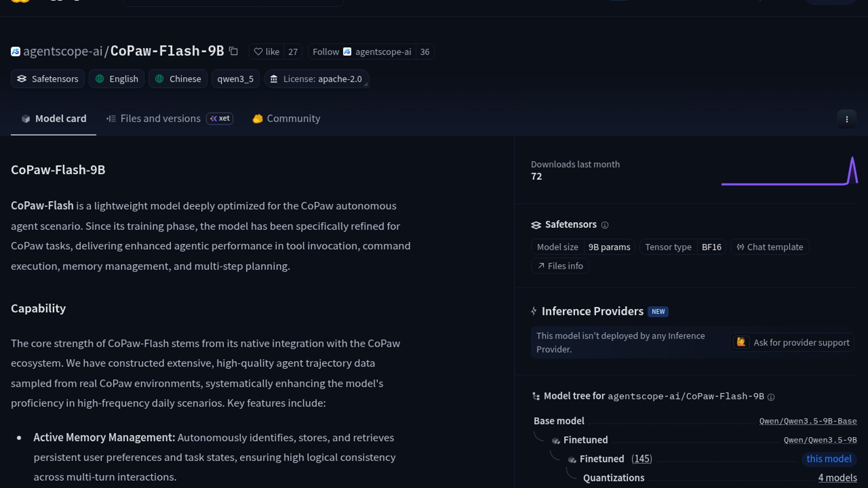Follow the agentscope-ai organization
Viewport: 868px width, 488px height.
pyautogui.click(x=325, y=52)
